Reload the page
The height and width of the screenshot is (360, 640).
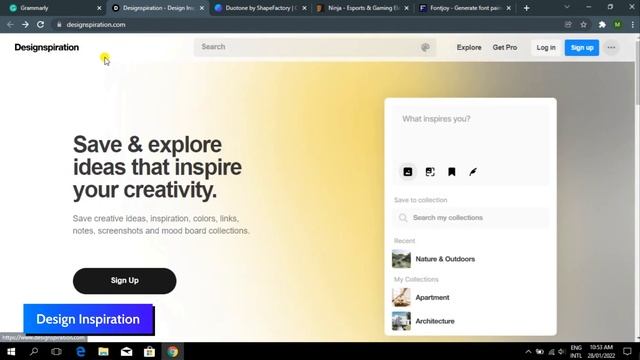[x=40, y=24]
